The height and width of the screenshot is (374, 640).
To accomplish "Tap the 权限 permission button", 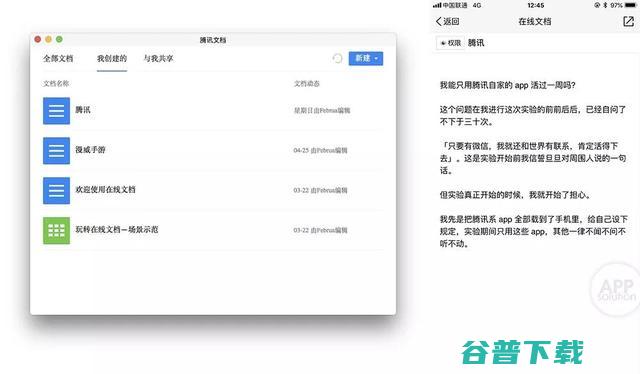I will 451,43.
